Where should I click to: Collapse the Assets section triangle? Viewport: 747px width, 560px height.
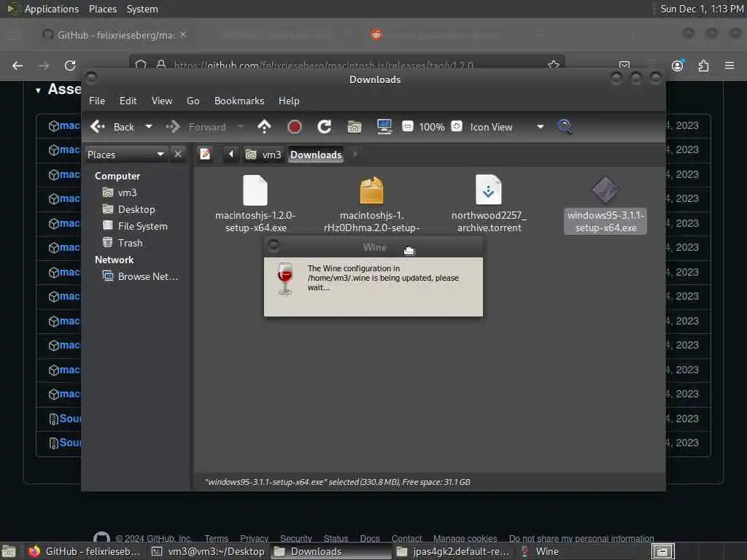click(x=38, y=90)
